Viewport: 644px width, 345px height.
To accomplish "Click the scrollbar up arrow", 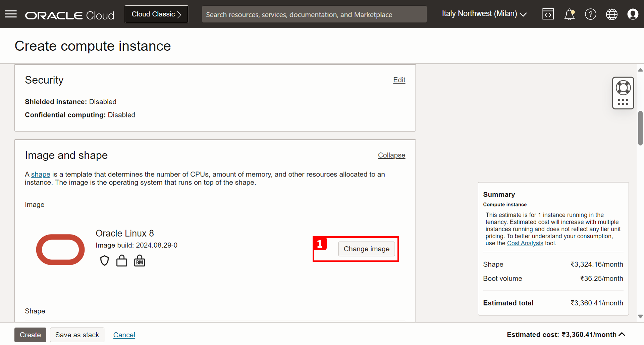I will click(x=641, y=70).
